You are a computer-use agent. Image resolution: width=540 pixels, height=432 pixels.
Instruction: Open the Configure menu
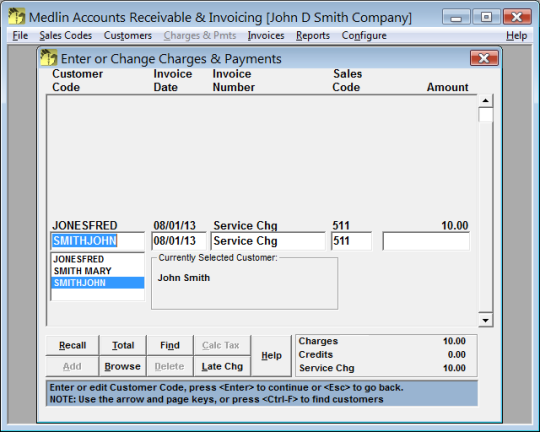(364, 35)
